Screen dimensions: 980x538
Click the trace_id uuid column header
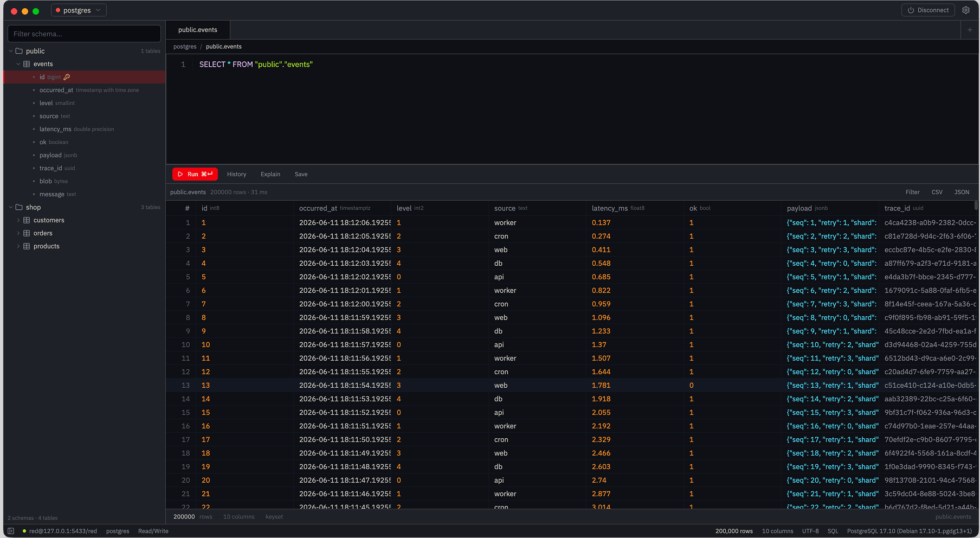[x=929, y=208]
